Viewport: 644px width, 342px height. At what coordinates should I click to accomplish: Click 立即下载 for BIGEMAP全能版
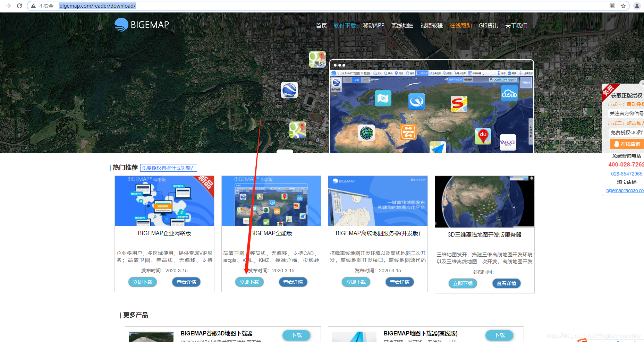[x=249, y=282]
